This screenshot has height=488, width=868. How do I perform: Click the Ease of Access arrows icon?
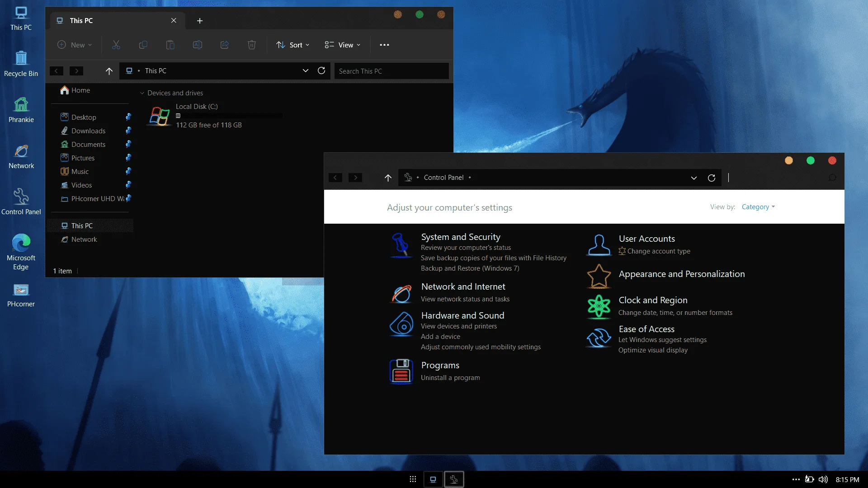point(599,337)
